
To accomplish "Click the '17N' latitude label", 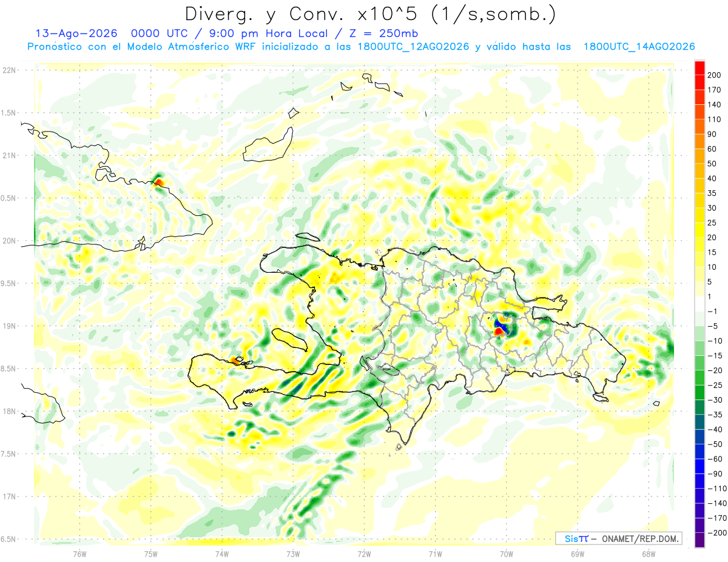I will 8,497.
